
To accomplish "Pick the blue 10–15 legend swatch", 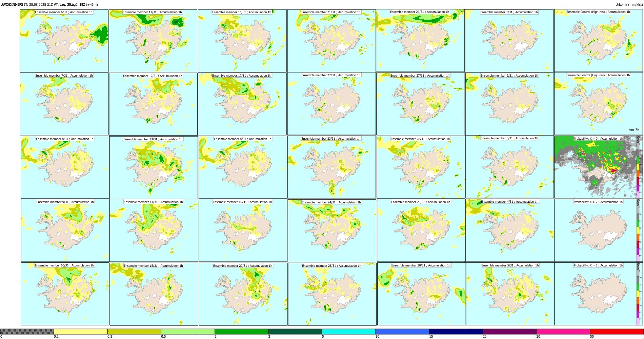I will tap(402, 332).
